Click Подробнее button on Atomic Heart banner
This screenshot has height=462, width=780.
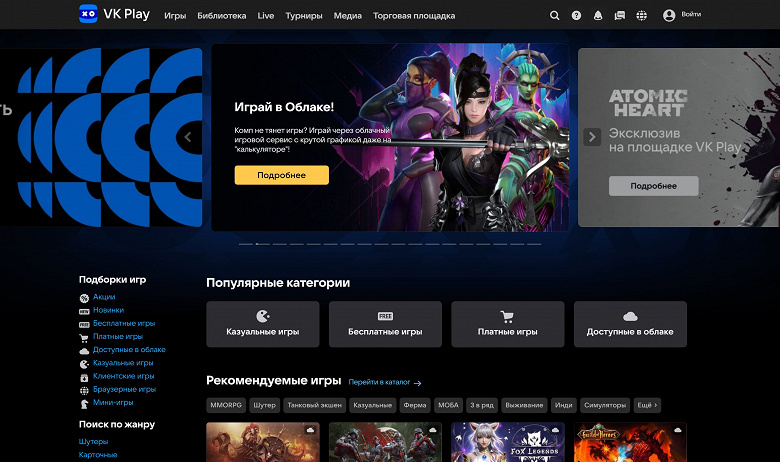[654, 186]
